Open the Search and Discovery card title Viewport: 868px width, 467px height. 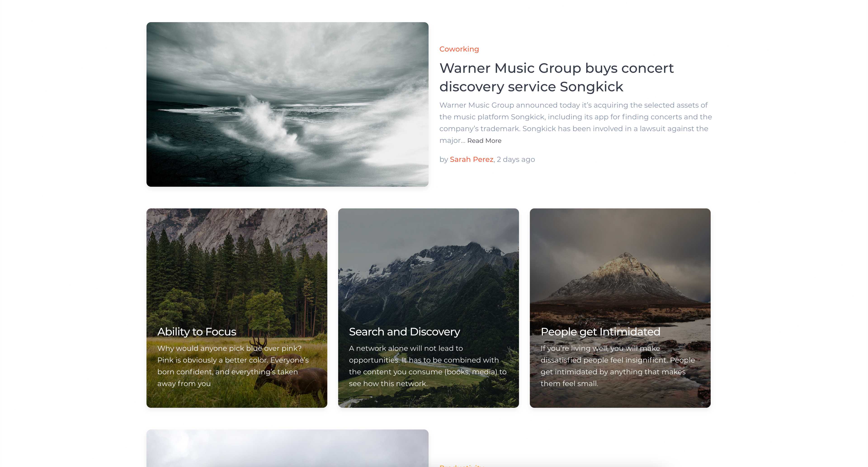(404, 332)
